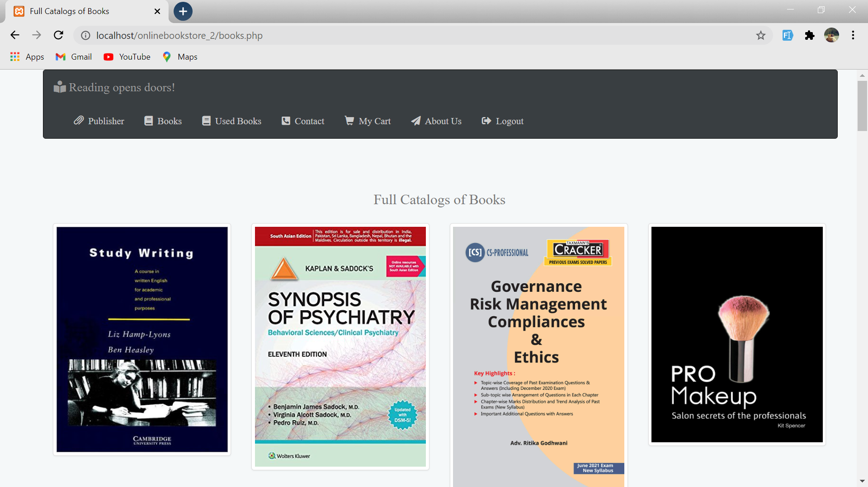Open the Used Books page
Viewport: 868px width, 487px height.
point(231,121)
